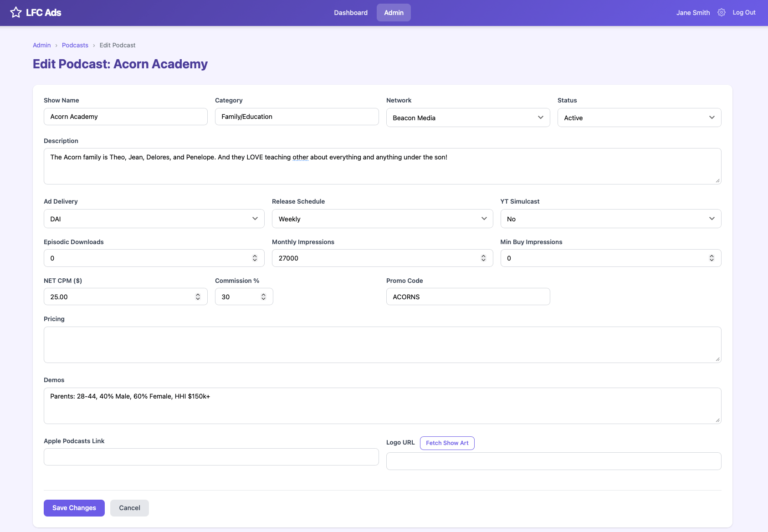768x532 pixels.
Task: Increase the Commission % value
Action: point(263,294)
